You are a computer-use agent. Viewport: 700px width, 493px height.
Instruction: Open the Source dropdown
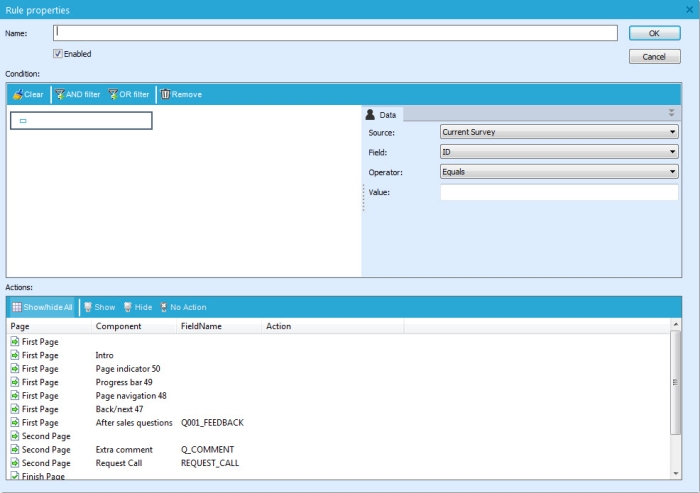click(558, 132)
